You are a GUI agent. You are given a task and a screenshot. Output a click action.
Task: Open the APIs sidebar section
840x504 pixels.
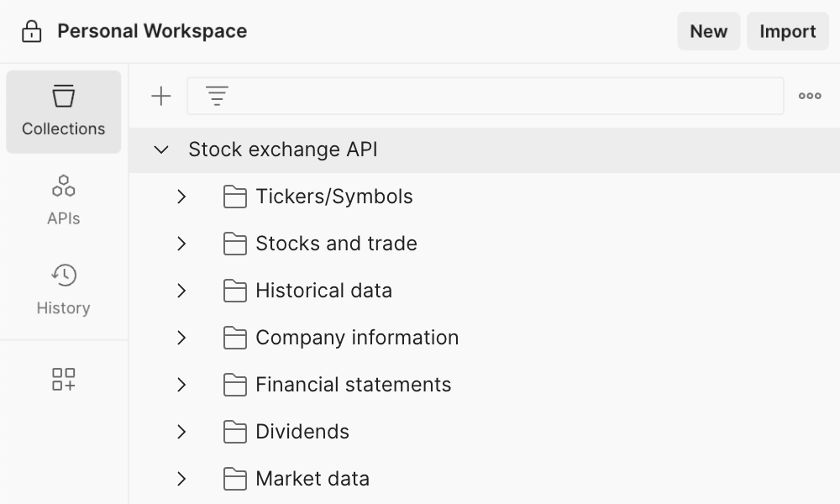point(64,200)
